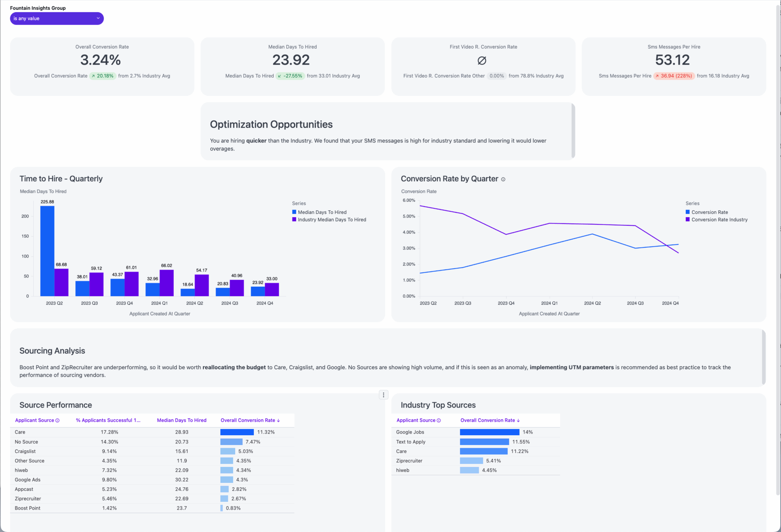Open the Source Performance three-dot tile menu
Viewport: 781px width, 532px height.
pos(383,395)
